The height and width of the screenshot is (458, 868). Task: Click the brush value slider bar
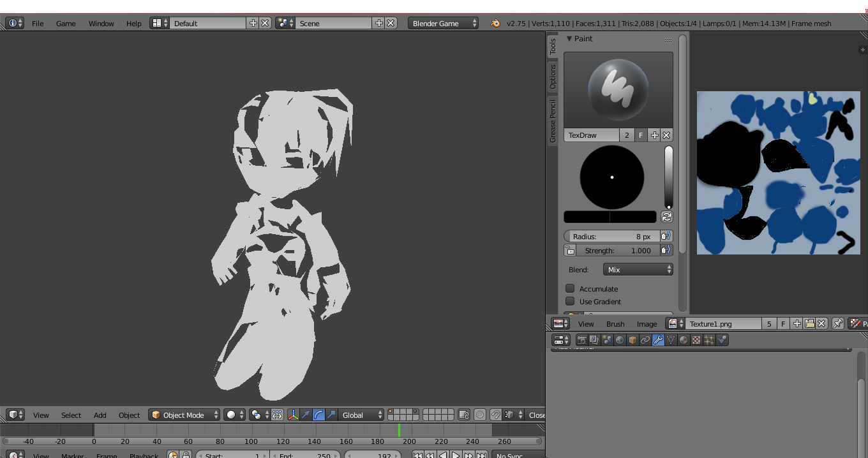(669, 177)
